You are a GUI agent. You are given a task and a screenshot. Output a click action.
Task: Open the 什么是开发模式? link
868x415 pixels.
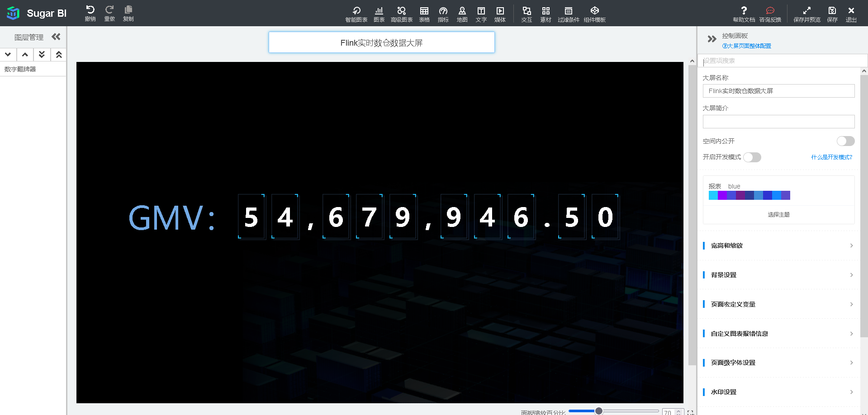tap(831, 157)
